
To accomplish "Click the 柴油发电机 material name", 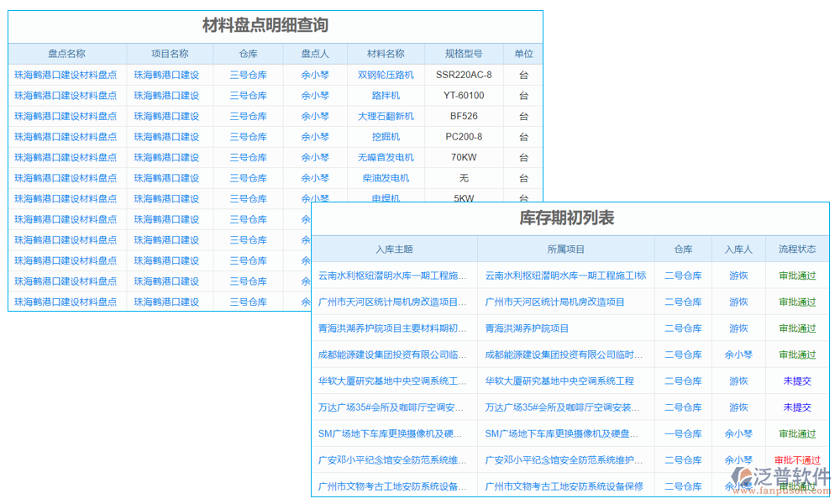I will point(386,177).
